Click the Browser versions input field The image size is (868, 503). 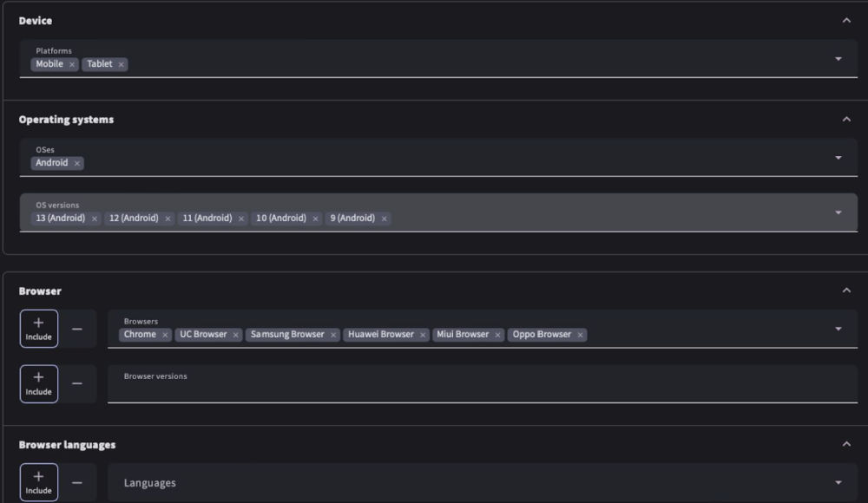(x=482, y=384)
